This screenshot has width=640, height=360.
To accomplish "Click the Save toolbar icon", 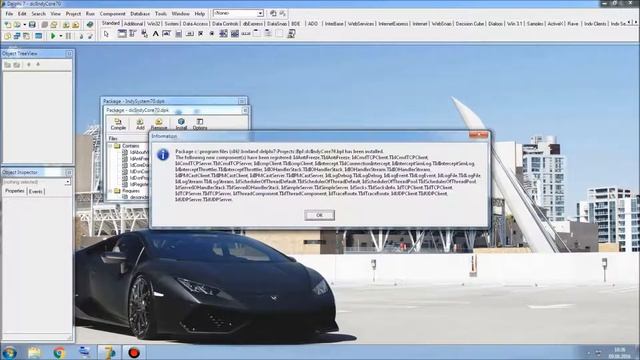I will (32, 25).
